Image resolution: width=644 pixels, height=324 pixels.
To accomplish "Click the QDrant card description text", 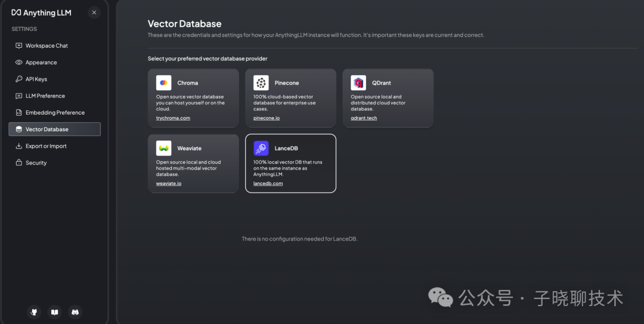I will point(378,103).
